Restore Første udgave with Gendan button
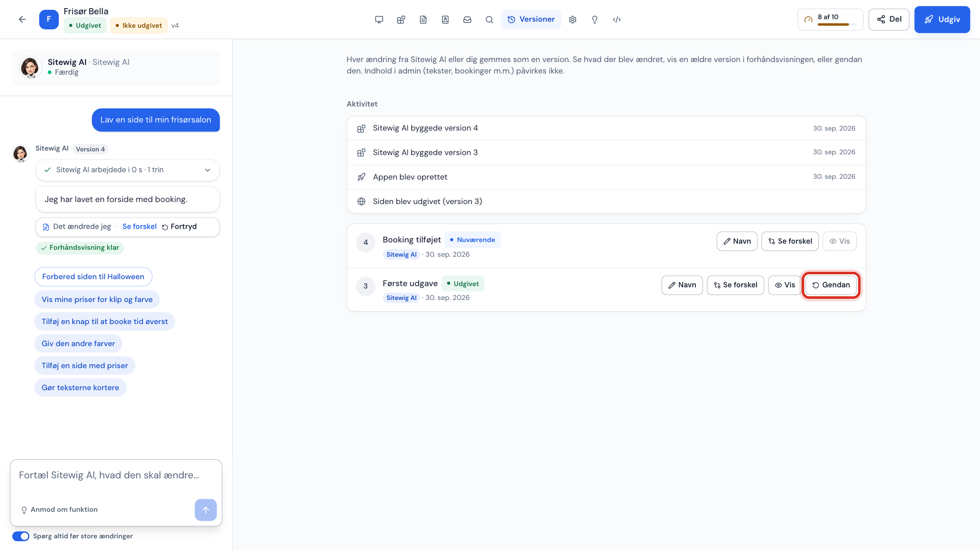The image size is (980, 551). (x=831, y=285)
